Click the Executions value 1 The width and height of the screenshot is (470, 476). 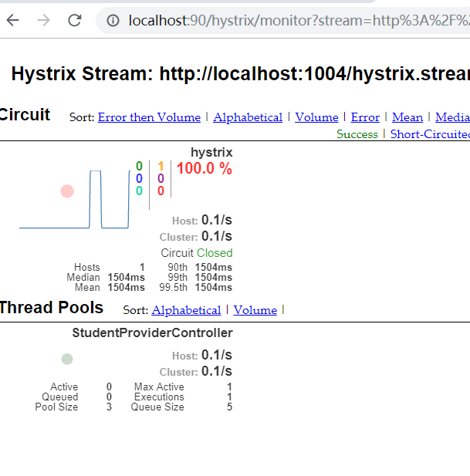tap(229, 397)
